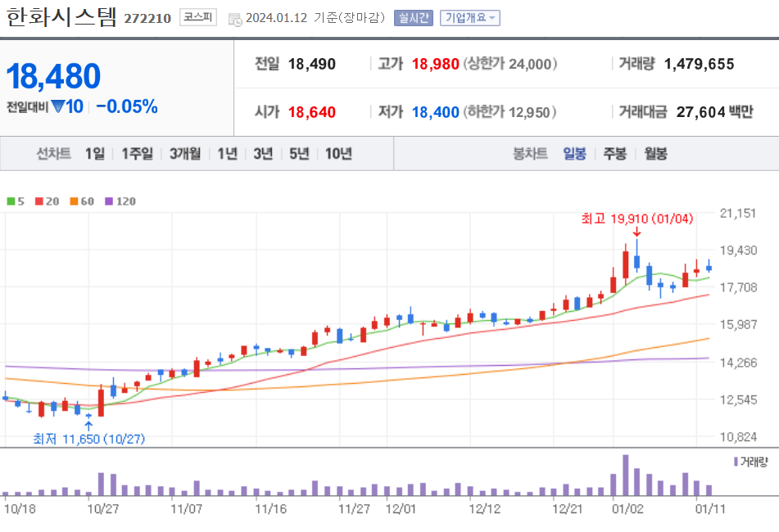Click the 21,151 price axis label
This screenshot has width=779, height=532.
click(x=738, y=214)
